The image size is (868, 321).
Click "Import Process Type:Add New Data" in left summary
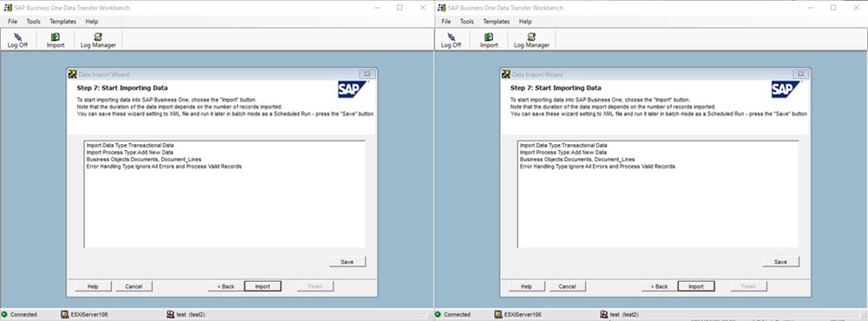tap(129, 152)
